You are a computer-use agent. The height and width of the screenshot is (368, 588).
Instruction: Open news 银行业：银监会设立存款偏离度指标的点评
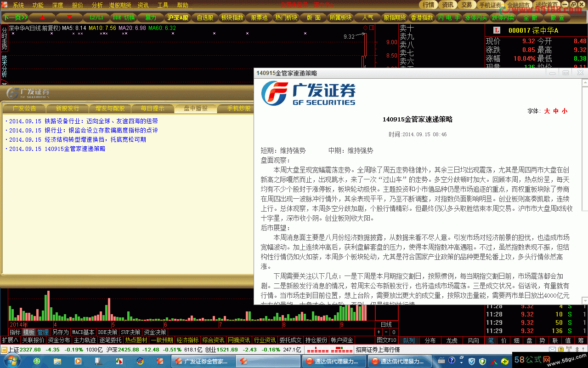pos(101,130)
